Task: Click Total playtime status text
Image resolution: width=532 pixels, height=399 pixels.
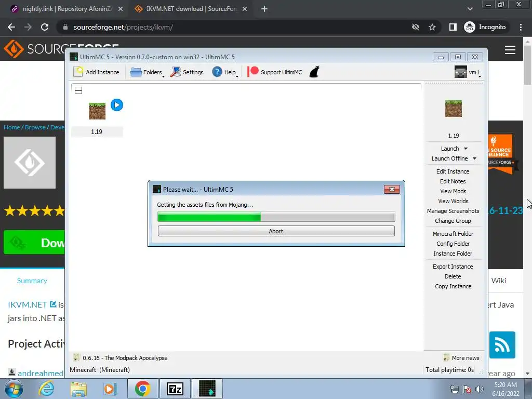Action: click(449, 369)
